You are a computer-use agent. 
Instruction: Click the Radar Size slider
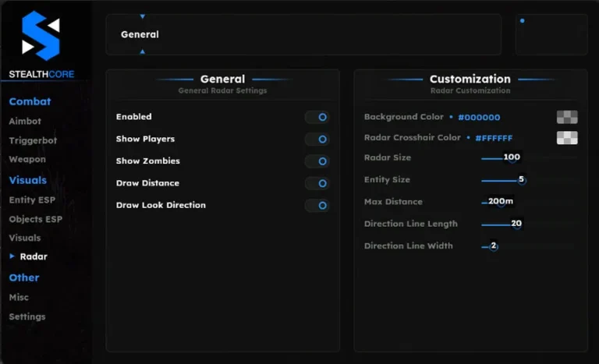(x=499, y=157)
